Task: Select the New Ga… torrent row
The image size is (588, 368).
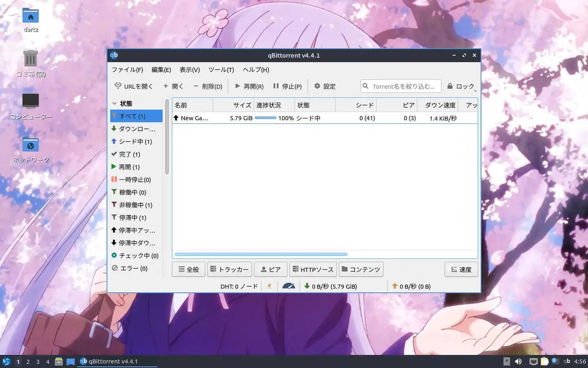Action: [x=325, y=118]
